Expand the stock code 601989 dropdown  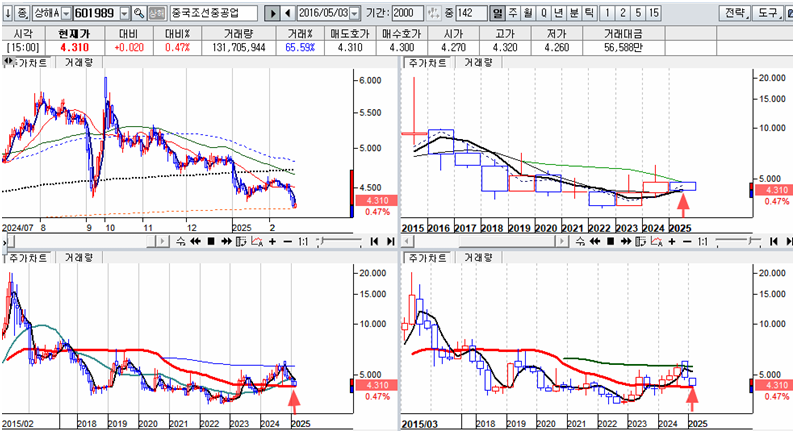(123, 14)
